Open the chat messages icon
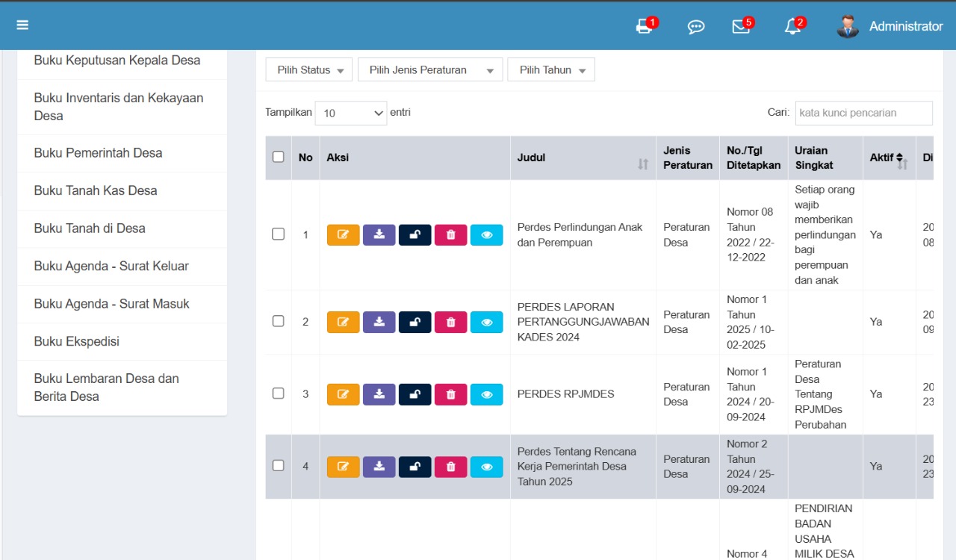The height and width of the screenshot is (560, 956). click(695, 27)
